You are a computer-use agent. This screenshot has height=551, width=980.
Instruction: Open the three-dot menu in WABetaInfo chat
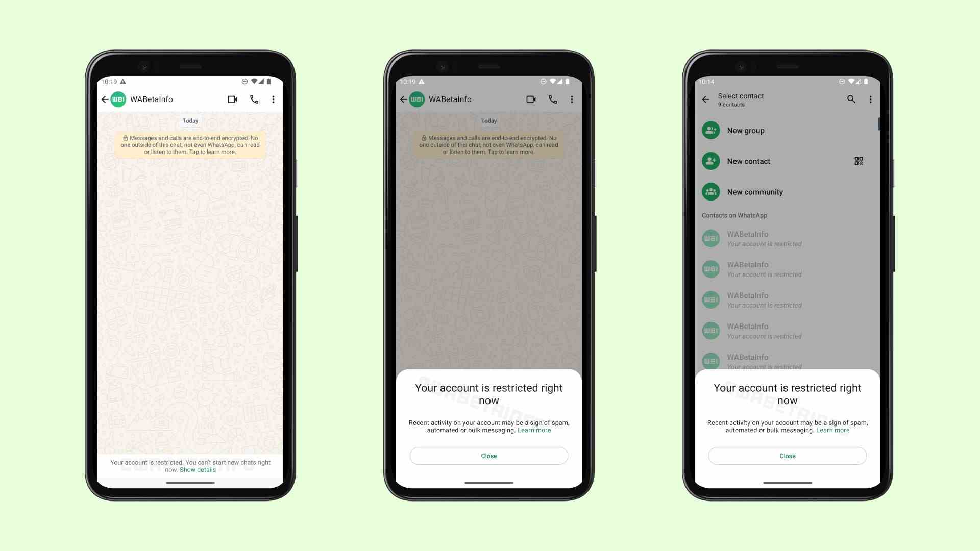coord(274,99)
